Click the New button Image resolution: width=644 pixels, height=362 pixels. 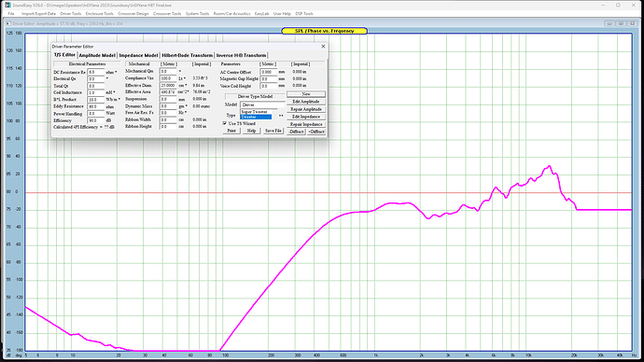(x=306, y=94)
